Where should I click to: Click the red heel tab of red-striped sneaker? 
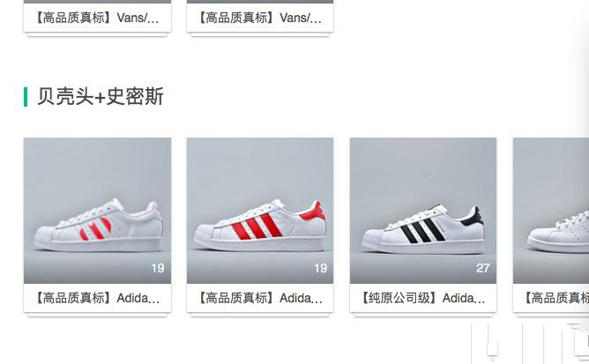313,212
